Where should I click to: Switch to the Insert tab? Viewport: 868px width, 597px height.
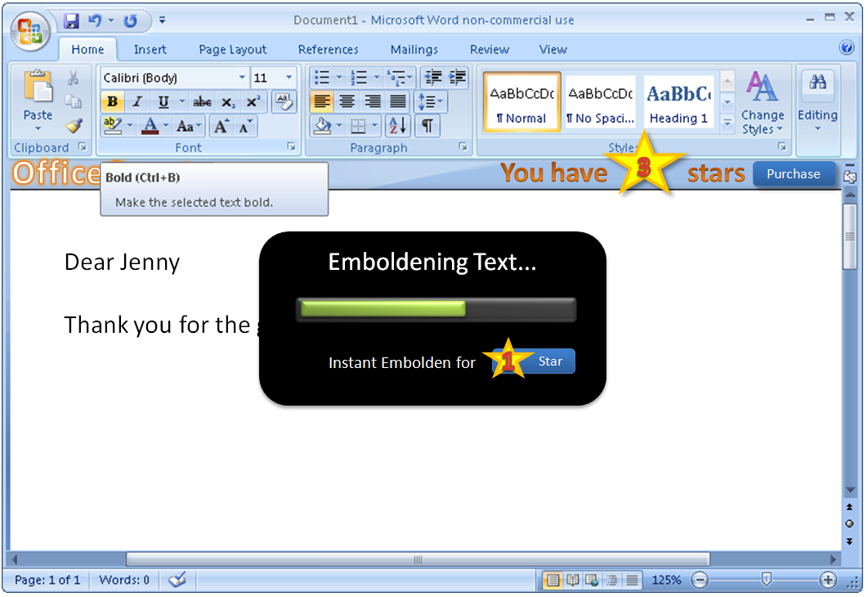pos(150,50)
